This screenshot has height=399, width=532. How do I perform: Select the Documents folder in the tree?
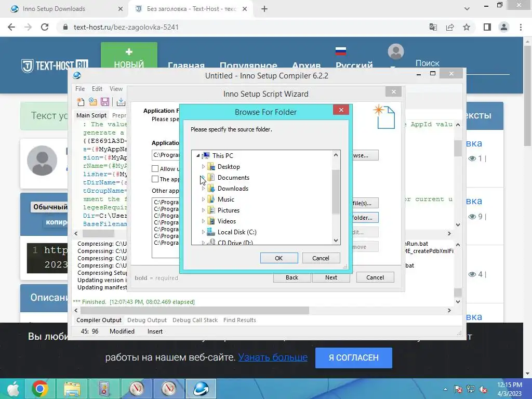pos(233,178)
